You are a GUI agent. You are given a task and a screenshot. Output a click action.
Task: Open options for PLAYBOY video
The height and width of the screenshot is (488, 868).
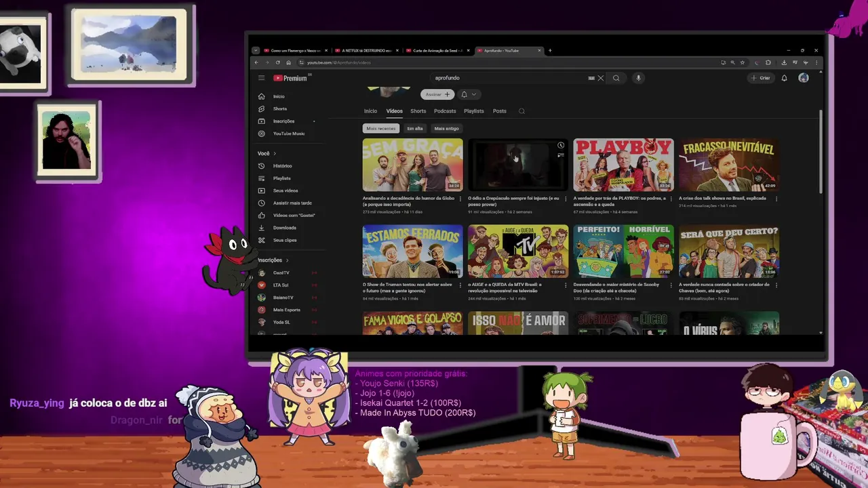click(x=671, y=199)
